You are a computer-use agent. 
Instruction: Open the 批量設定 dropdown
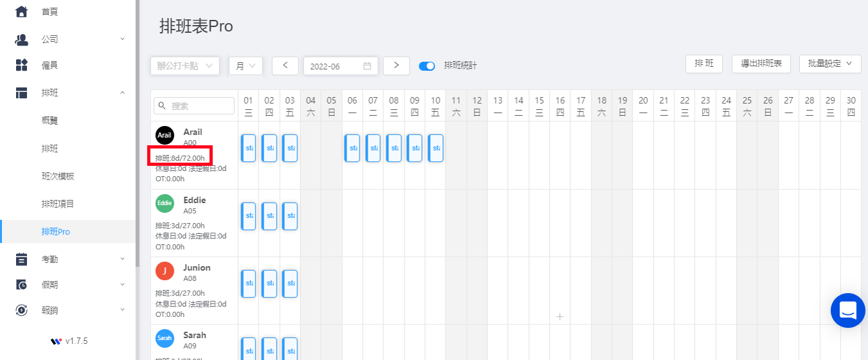[830, 64]
